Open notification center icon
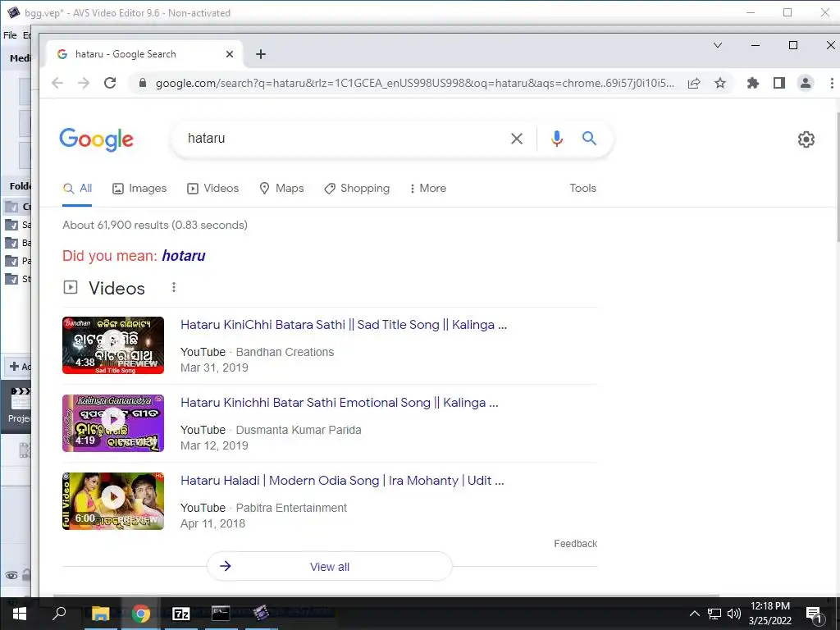The width and height of the screenshot is (840, 630). (814, 614)
